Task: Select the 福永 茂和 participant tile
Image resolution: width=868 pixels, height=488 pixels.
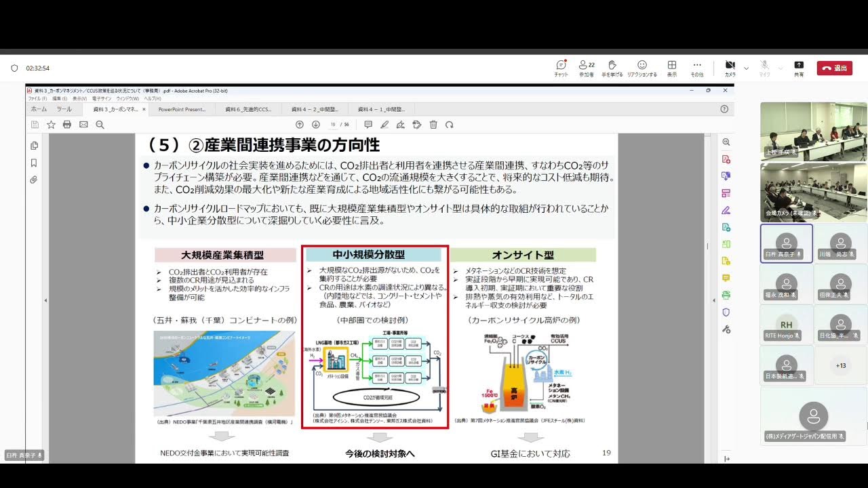Action: click(787, 284)
